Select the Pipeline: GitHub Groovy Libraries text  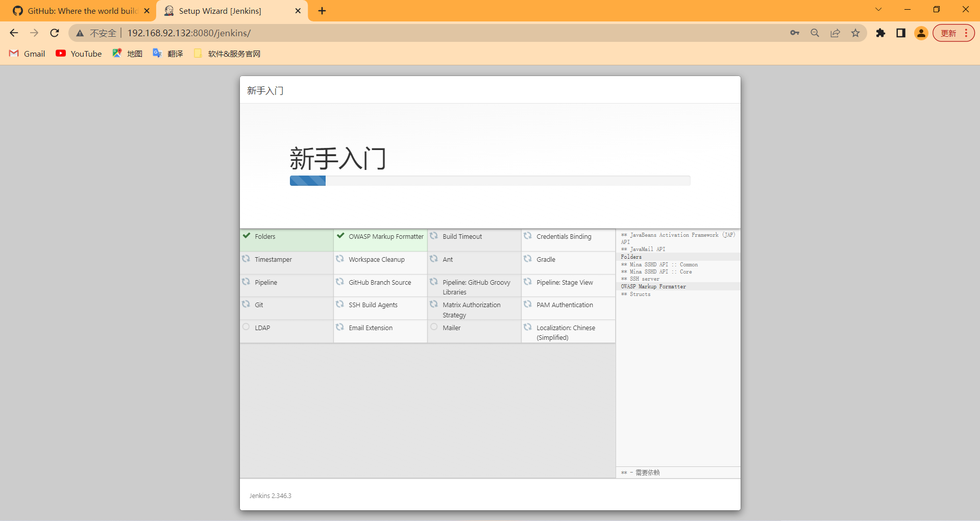point(477,287)
